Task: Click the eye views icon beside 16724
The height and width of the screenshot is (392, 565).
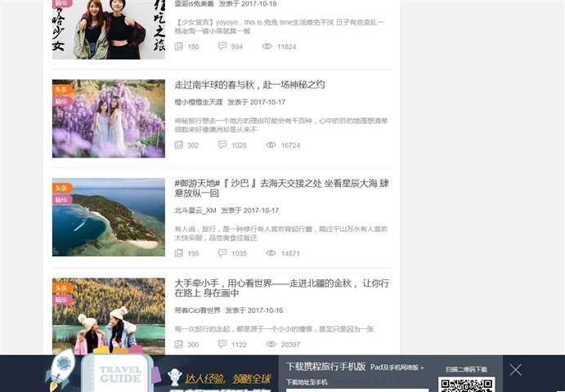Action: pos(271,145)
